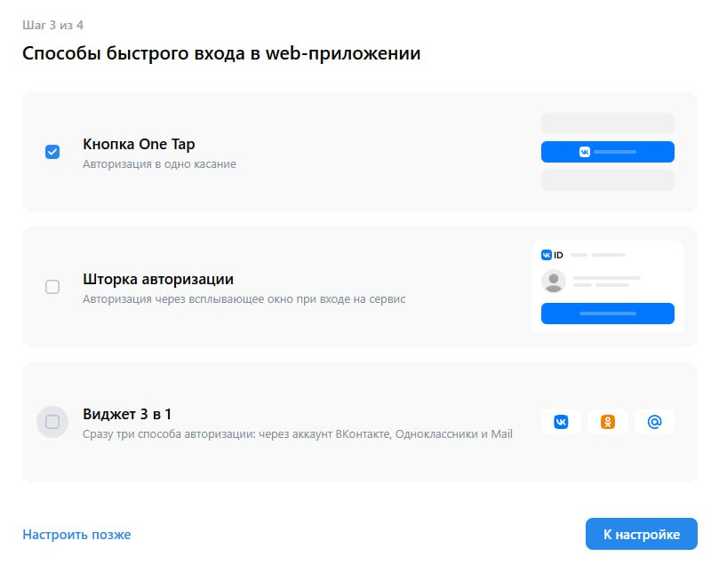The width and height of the screenshot is (719, 588).
Task: Click the gray placeholder bar below the One Tap button
Action: [x=608, y=180]
